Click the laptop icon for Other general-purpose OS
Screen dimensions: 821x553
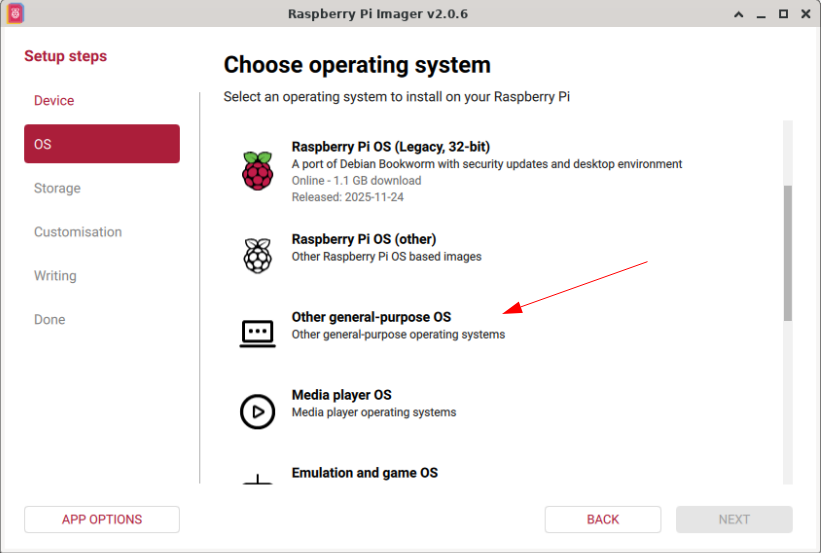coord(258,334)
